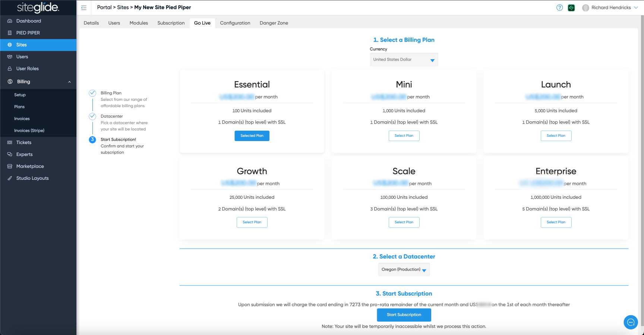Image resolution: width=644 pixels, height=335 pixels.
Task: Click the green Siteglide badge icon
Action: tap(571, 8)
